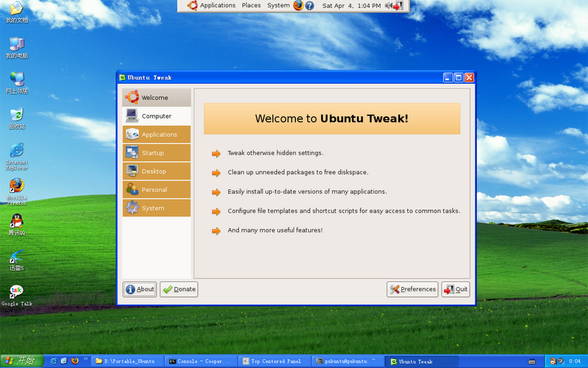Click the second system tray icon

[561, 361]
